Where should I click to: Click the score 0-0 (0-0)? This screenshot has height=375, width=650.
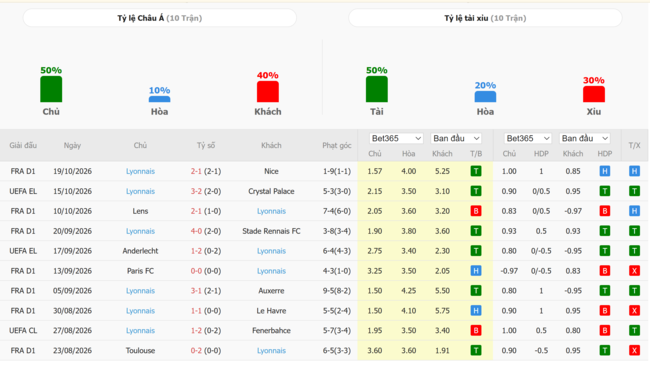[206, 271]
